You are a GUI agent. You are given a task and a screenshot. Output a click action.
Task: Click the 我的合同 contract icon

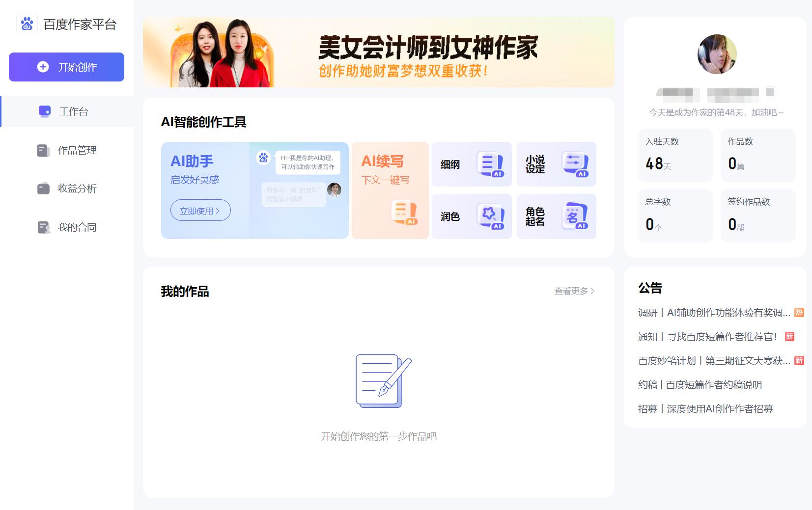[x=44, y=227]
